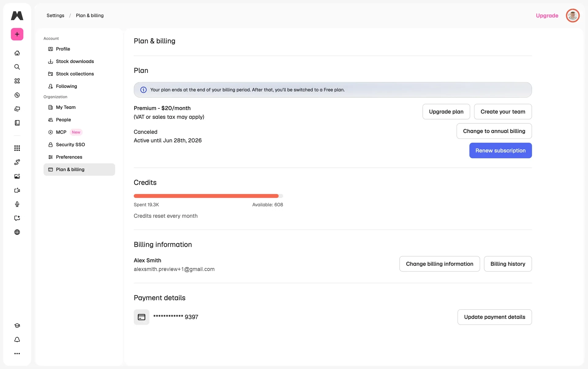The height and width of the screenshot is (369, 588).
Task: Open the AI image generator icon
Action: (17, 176)
